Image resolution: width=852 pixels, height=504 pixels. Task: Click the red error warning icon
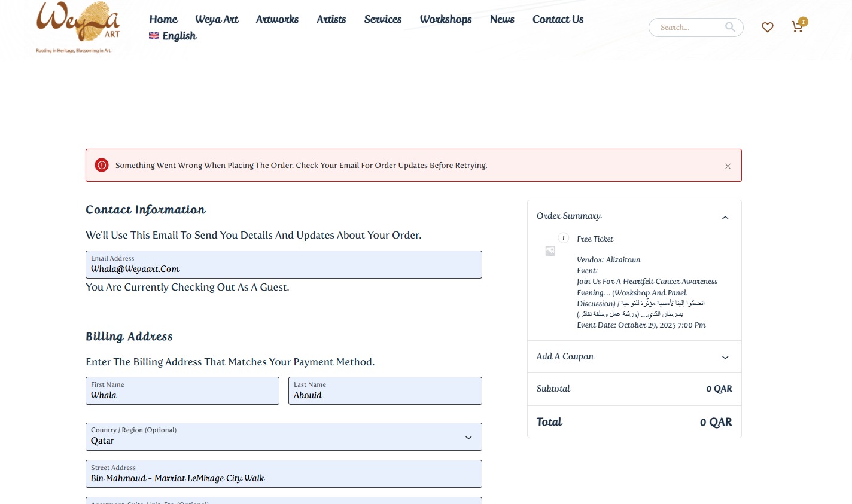pyautogui.click(x=102, y=166)
